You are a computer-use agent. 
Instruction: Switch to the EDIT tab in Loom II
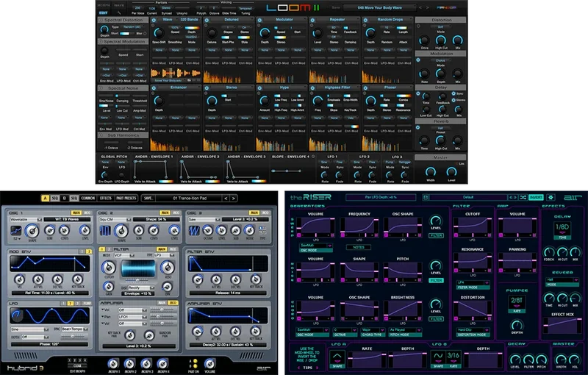coord(103,12)
